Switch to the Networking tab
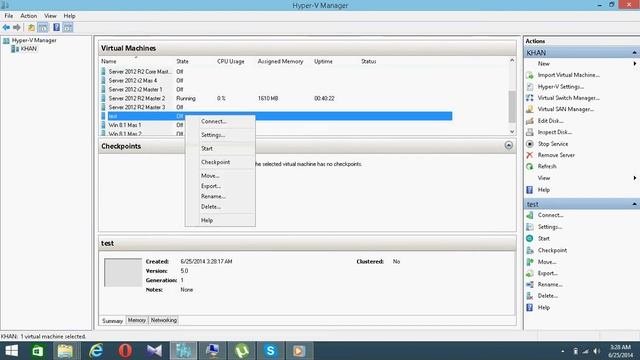Viewport: 640px width, 360px height. 164,320
